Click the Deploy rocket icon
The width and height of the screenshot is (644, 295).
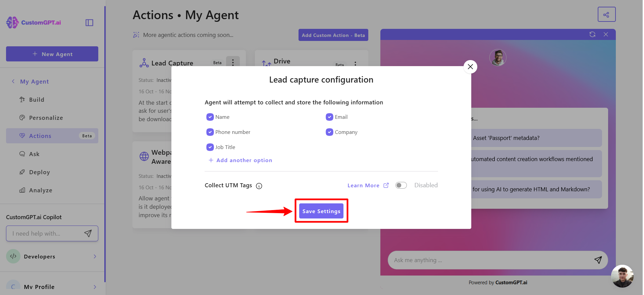(x=22, y=172)
